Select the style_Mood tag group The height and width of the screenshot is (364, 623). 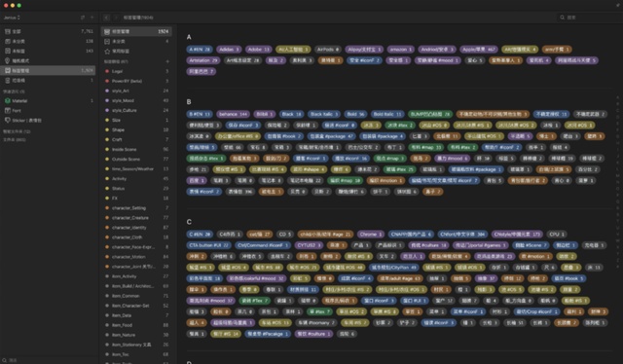point(136,100)
